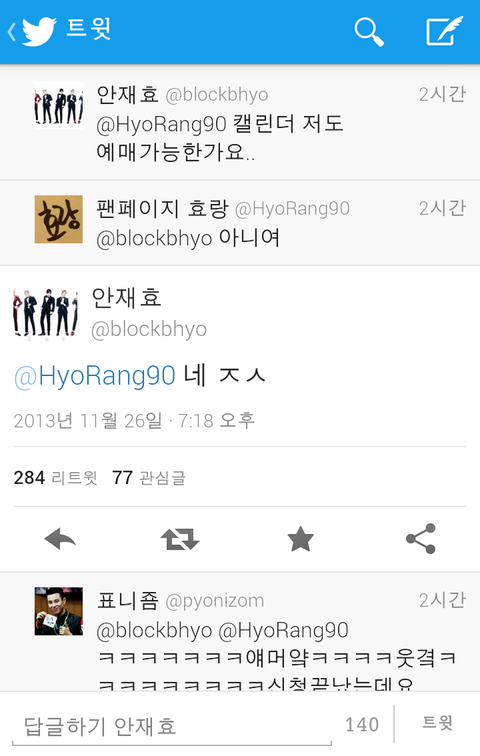The image size is (480, 756).
Task: Click the 답글하기 안재효 reply field
Action: (x=172, y=726)
